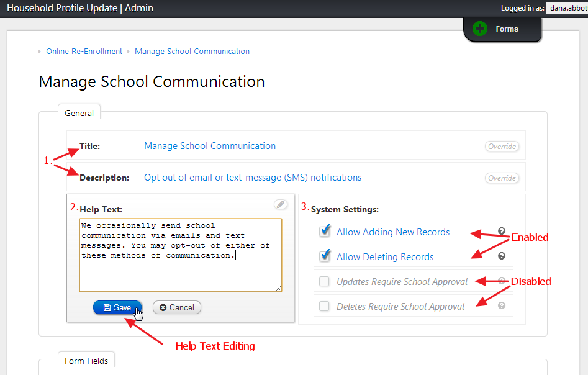Save the Help Text changes
Image resolution: width=588 pixels, height=375 pixels.
[117, 307]
